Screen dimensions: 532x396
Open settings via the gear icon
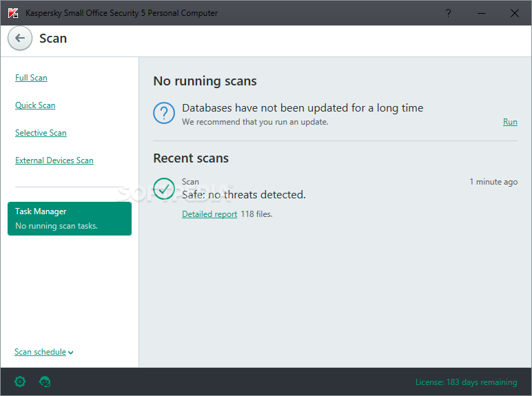coord(20,382)
